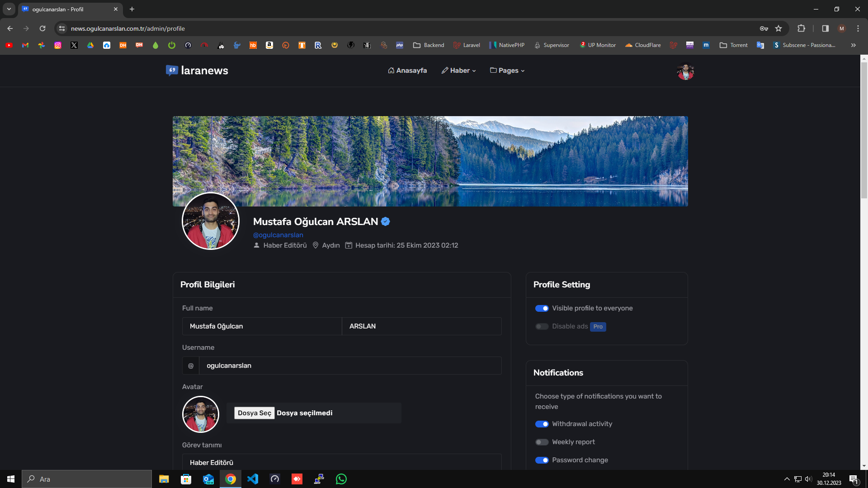Bookmark this page with star icon
Image resolution: width=868 pixels, height=488 pixels.
pyautogui.click(x=778, y=28)
